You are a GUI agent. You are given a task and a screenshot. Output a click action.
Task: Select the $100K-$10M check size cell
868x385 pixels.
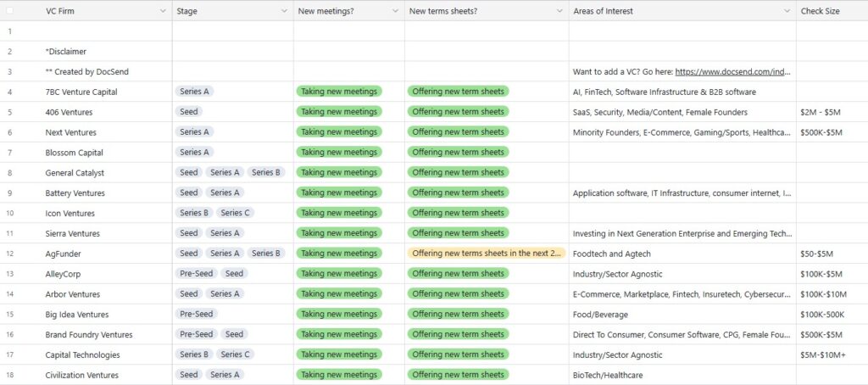pyautogui.click(x=832, y=294)
